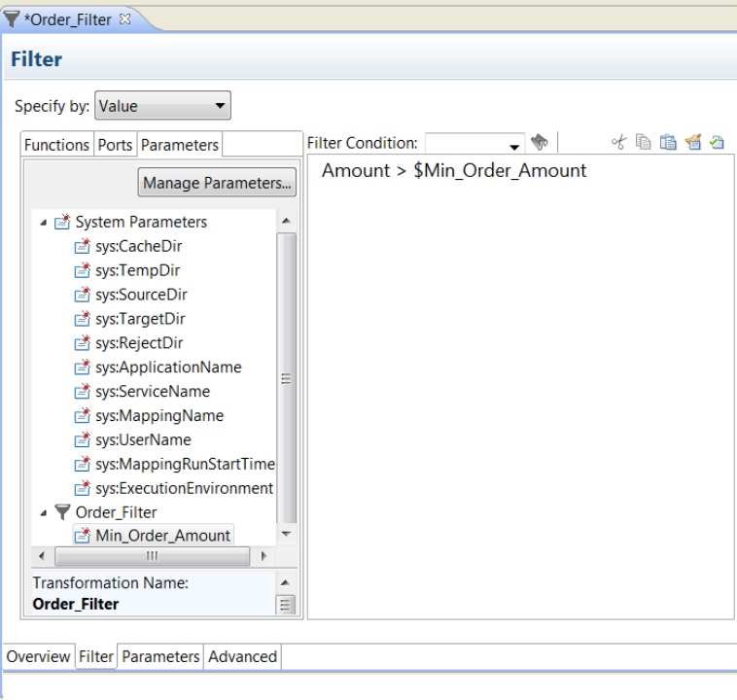Select sys:MappingName parameter
This screenshot has height=700, width=737.
[x=159, y=416]
